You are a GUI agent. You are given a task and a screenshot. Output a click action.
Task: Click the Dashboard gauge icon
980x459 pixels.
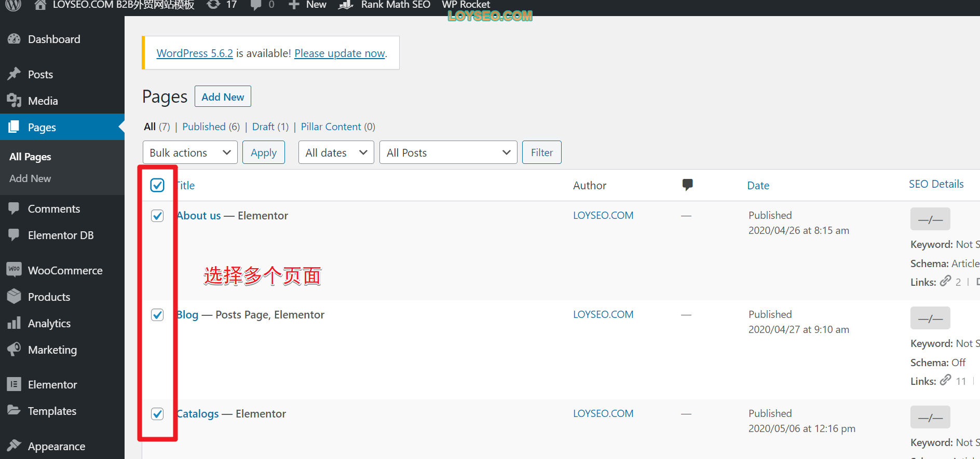14,39
